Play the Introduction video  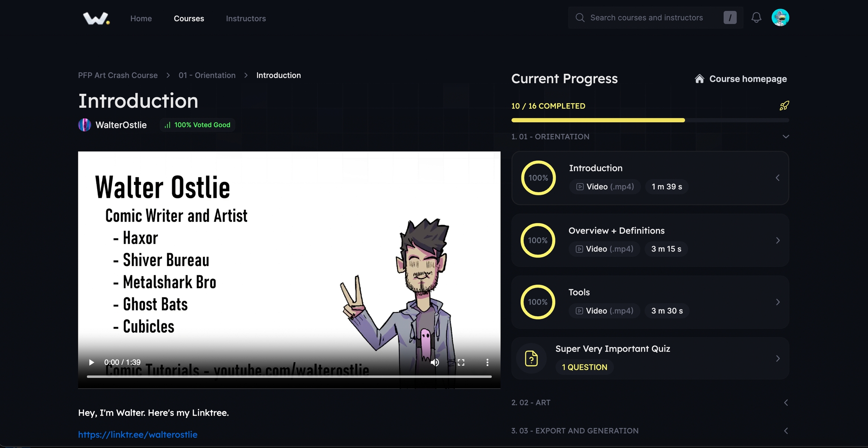[91, 362]
